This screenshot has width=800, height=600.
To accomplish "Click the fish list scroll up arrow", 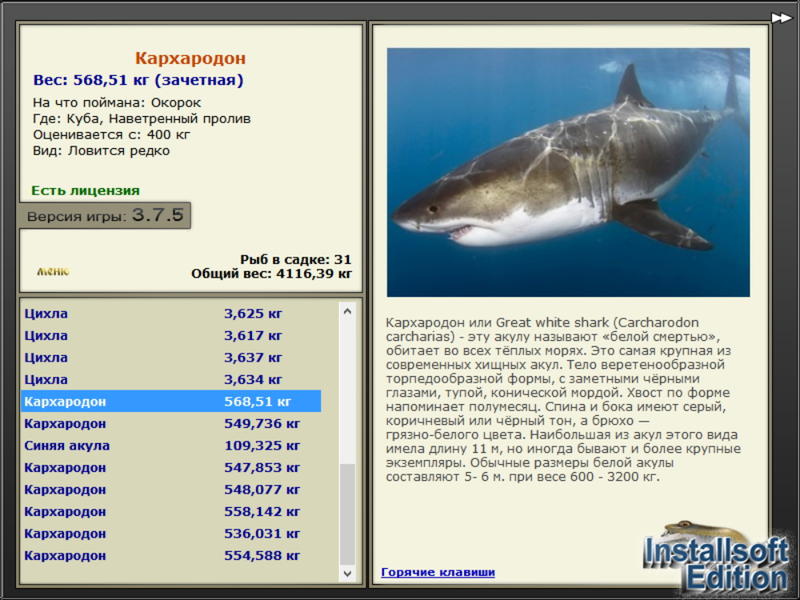I will coord(347,311).
